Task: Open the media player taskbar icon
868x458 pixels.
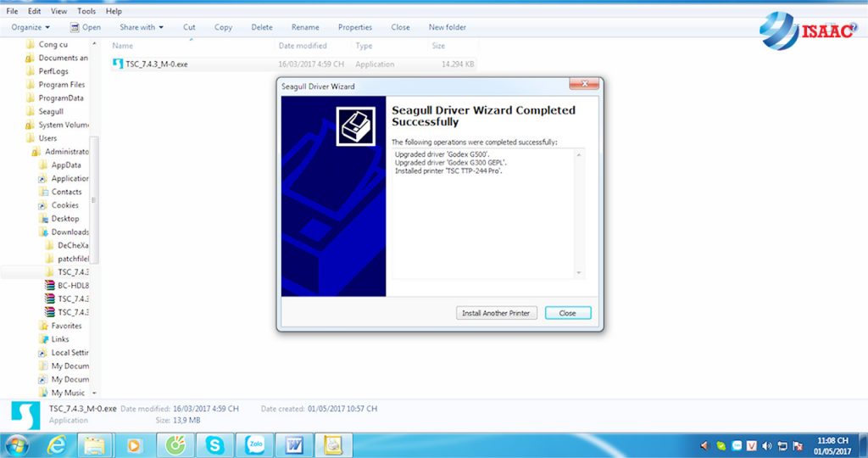Action: (135, 445)
